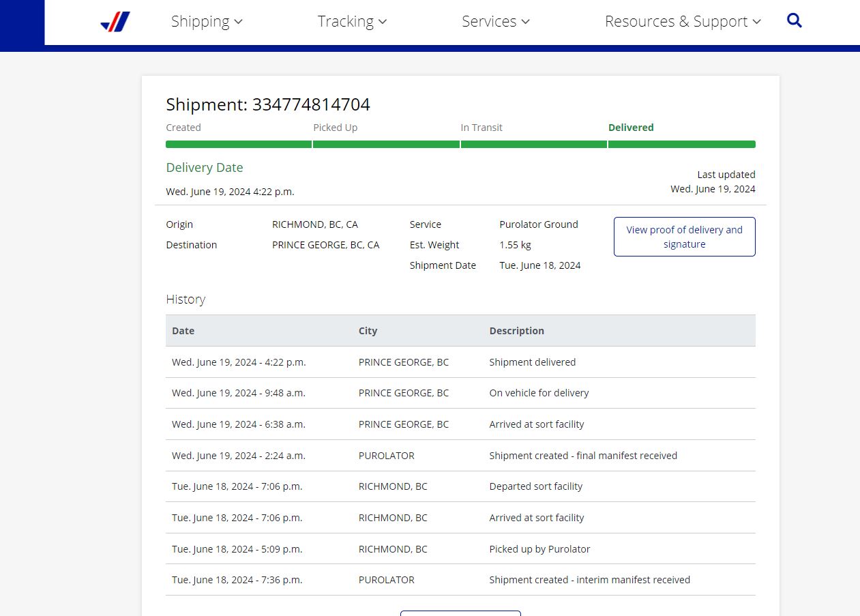The image size is (860, 616).
Task: Open the Resources & Support menu
Action: click(683, 21)
